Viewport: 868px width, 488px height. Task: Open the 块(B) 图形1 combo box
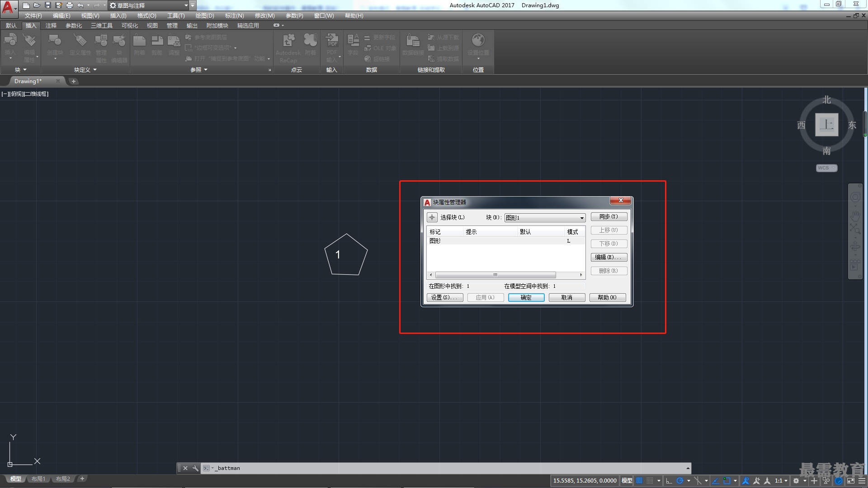click(545, 218)
